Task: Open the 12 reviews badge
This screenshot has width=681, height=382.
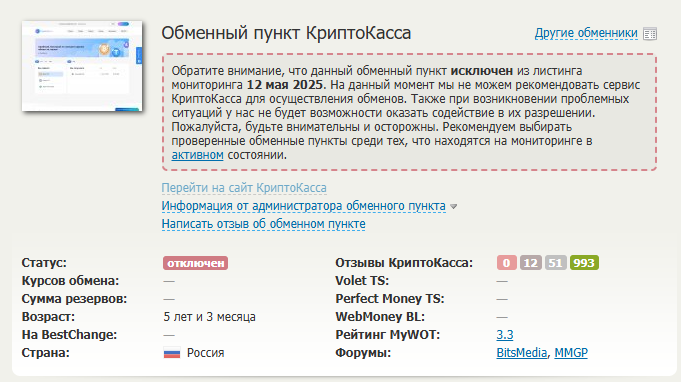Action: click(x=531, y=263)
